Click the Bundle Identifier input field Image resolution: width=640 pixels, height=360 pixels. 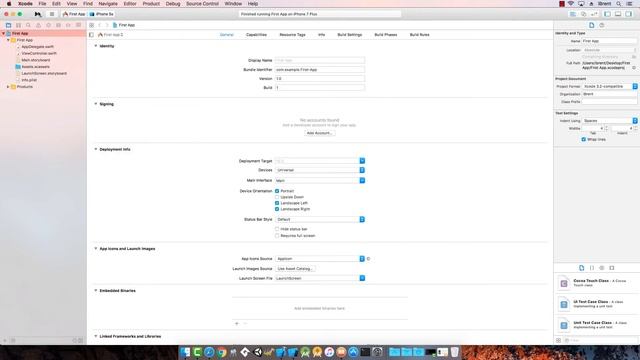pyautogui.click(x=320, y=70)
